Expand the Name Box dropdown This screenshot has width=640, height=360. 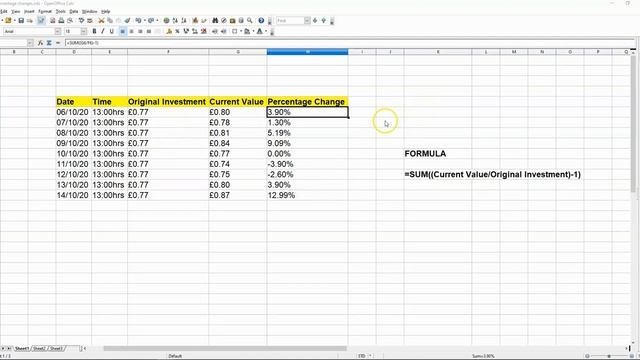(x=30, y=43)
